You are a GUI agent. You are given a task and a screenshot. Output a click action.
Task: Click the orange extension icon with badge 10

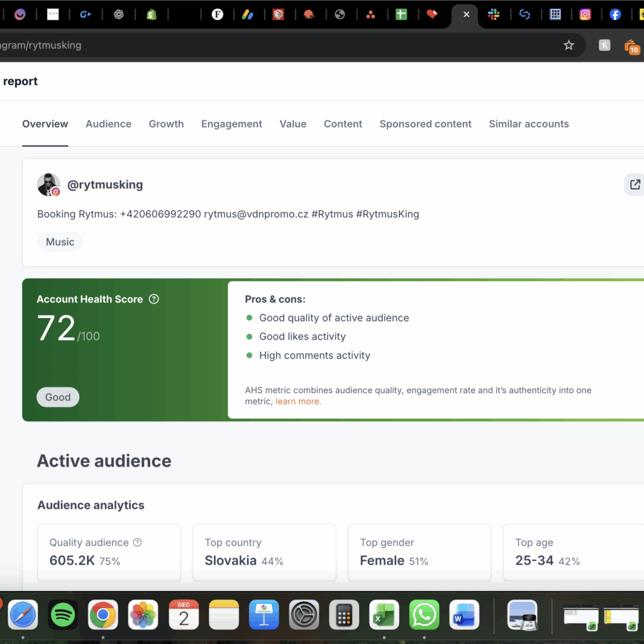tap(631, 46)
